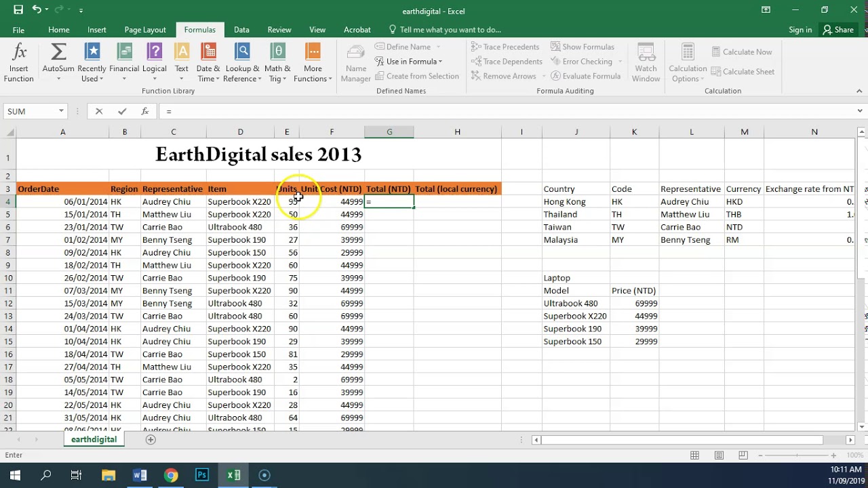Click the Undo arrow icon

[x=37, y=10]
